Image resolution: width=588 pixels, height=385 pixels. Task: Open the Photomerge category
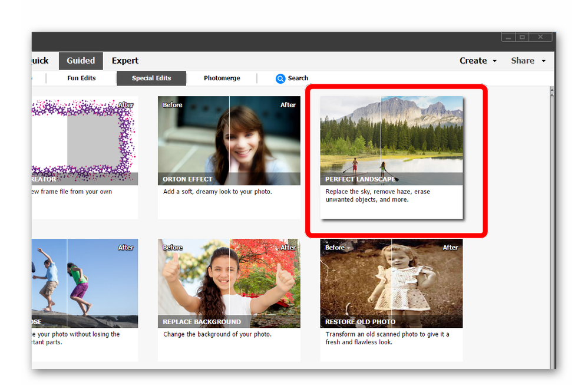(222, 78)
